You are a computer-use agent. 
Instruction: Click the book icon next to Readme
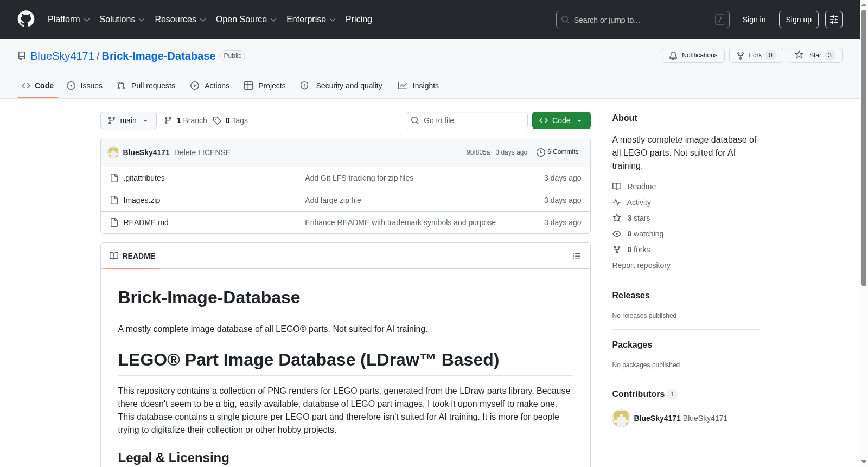(617, 187)
